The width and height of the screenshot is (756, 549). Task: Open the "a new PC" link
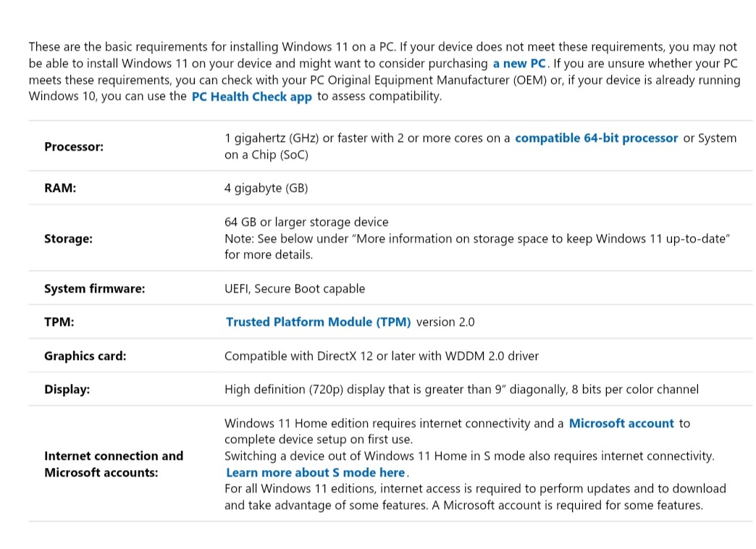click(518, 63)
